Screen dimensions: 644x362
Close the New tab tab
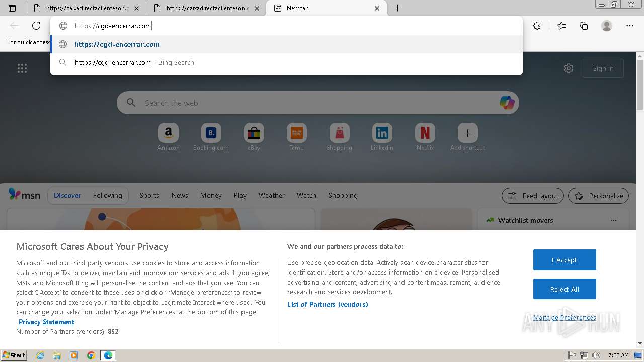point(377,8)
